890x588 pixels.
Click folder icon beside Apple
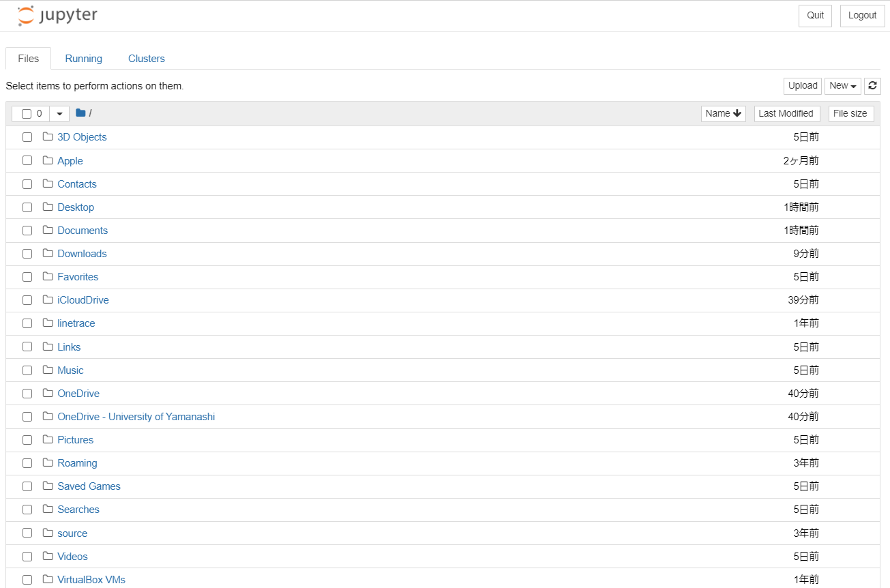coord(48,160)
